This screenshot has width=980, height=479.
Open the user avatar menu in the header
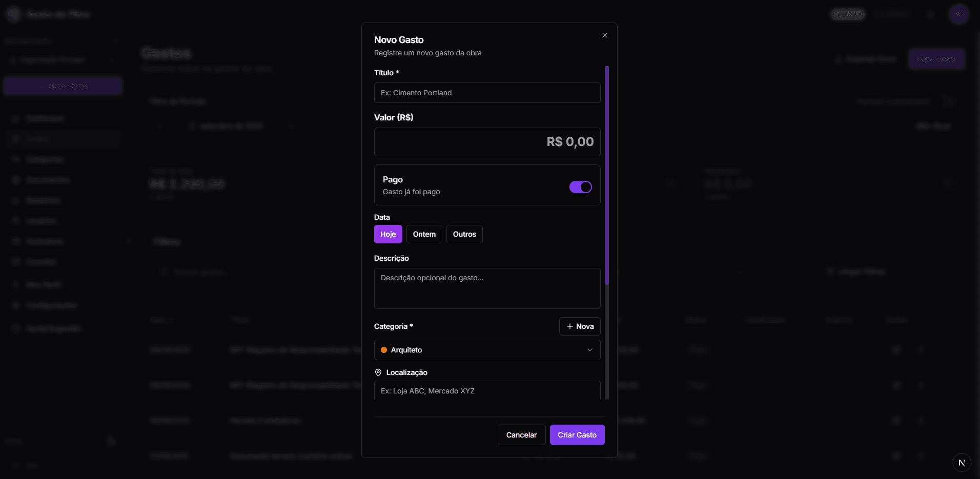[x=958, y=14]
